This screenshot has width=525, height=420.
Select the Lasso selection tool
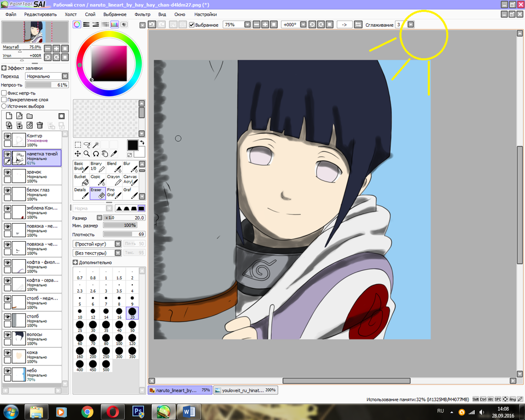(x=86, y=145)
